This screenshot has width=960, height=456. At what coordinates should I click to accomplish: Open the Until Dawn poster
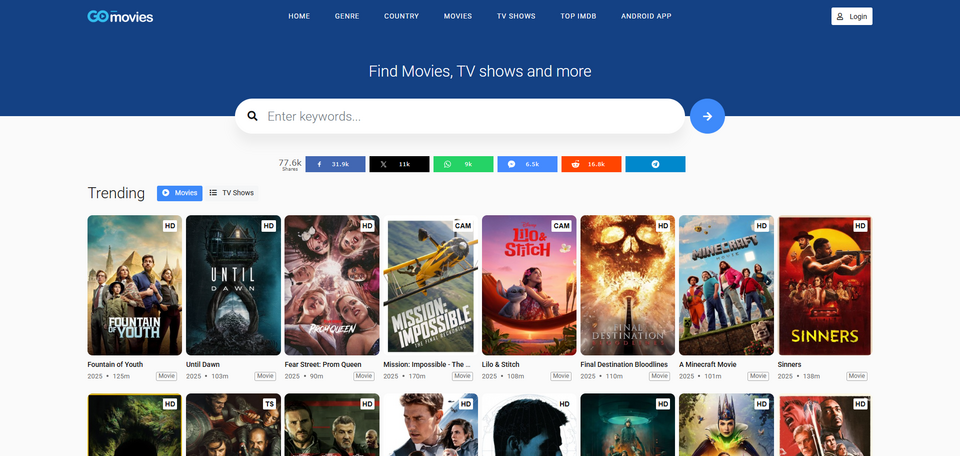pos(233,285)
